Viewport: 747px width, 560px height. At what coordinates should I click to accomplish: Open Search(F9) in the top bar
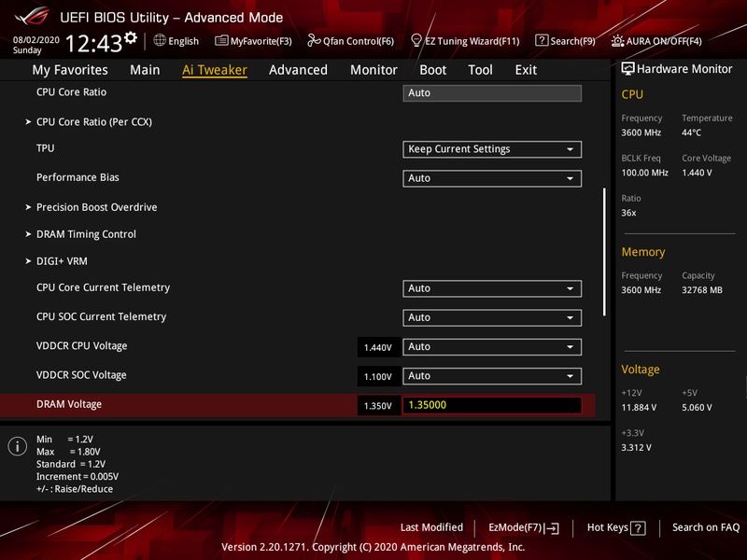(x=566, y=41)
